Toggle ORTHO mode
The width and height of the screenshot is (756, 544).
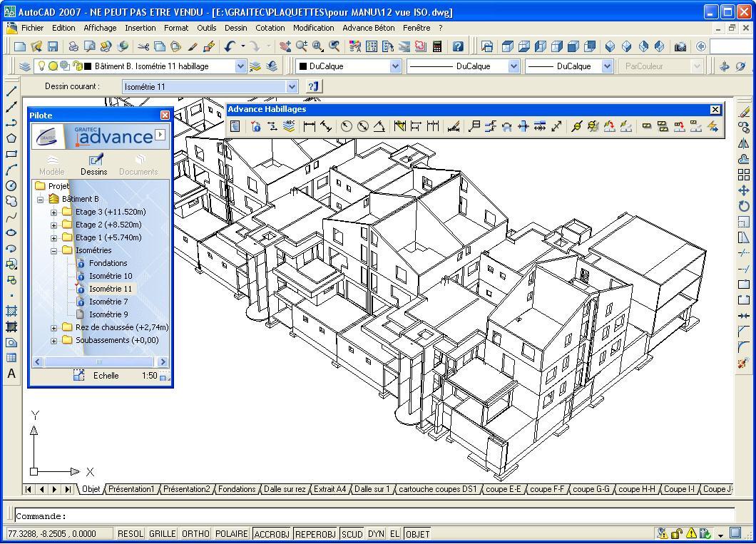point(195,534)
